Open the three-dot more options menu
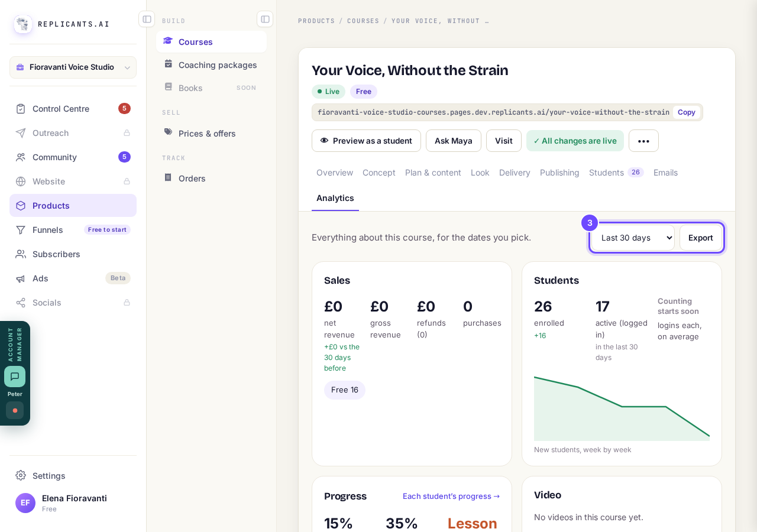757x532 pixels. [x=643, y=141]
